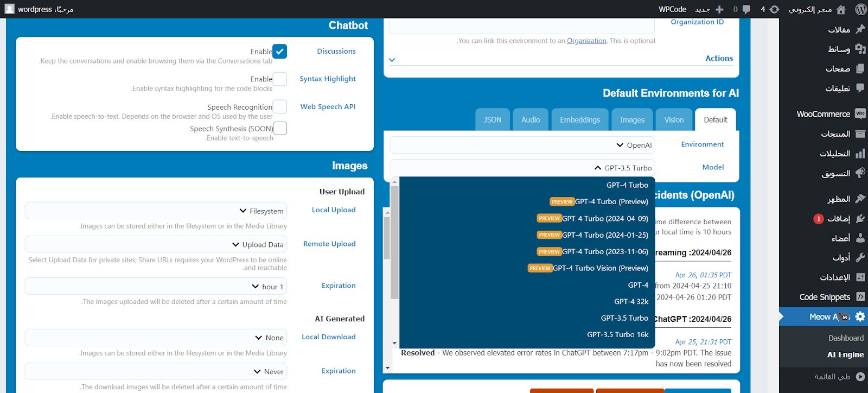
Task: Open the AI Engine submenu link
Action: coord(845,354)
